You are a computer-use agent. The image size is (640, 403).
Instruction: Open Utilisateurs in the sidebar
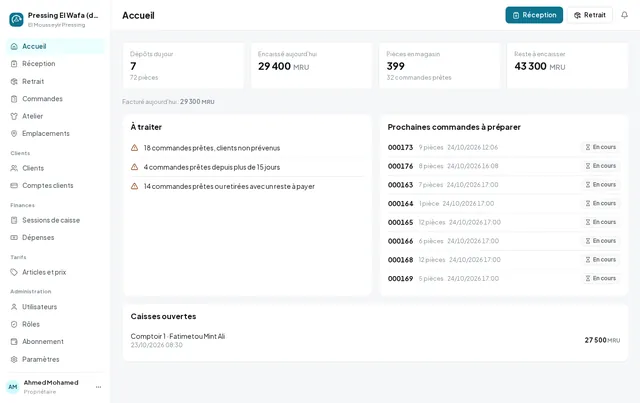click(56, 307)
